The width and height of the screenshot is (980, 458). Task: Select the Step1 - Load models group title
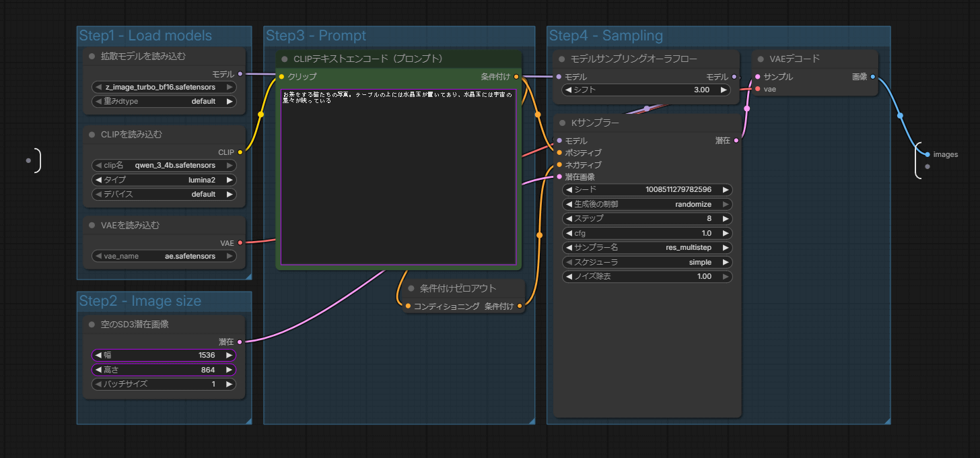[x=145, y=36]
